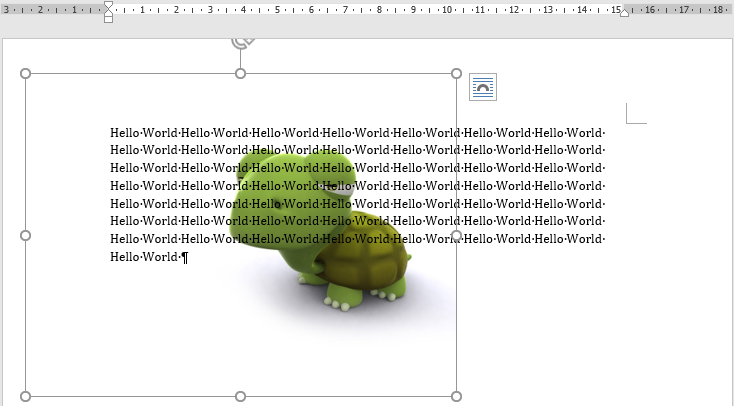Click the ruler at the 10 mark
This screenshot has height=406, width=734.
point(447,10)
